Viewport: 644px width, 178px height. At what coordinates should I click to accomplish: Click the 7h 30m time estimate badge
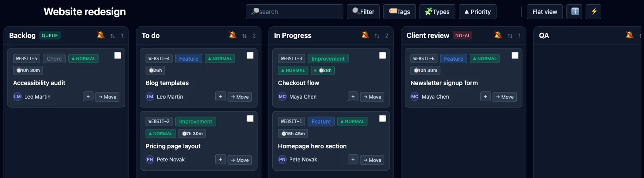[x=192, y=133]
